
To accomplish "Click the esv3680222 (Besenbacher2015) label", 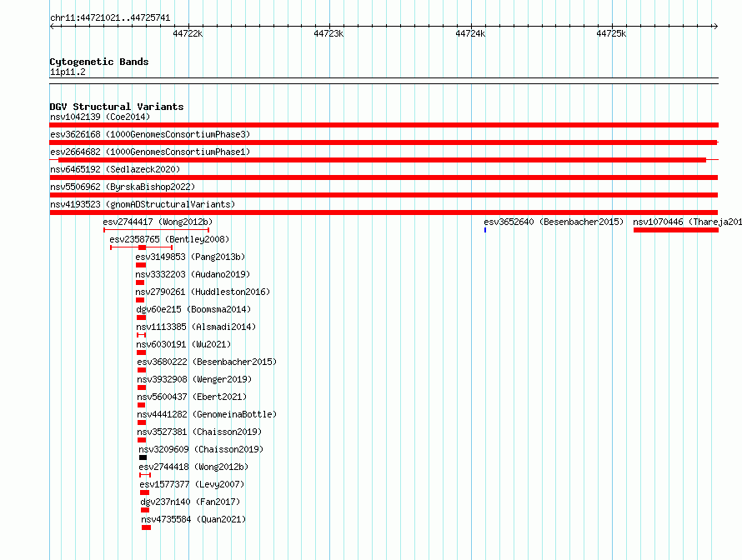I will pos(207,362).
